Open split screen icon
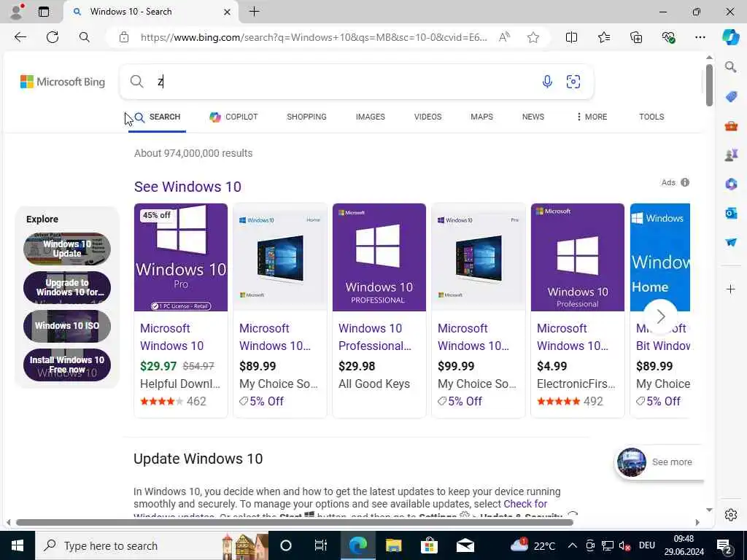Image resolution: width=747 pixels, height=560 pixels. coord(571,37)
